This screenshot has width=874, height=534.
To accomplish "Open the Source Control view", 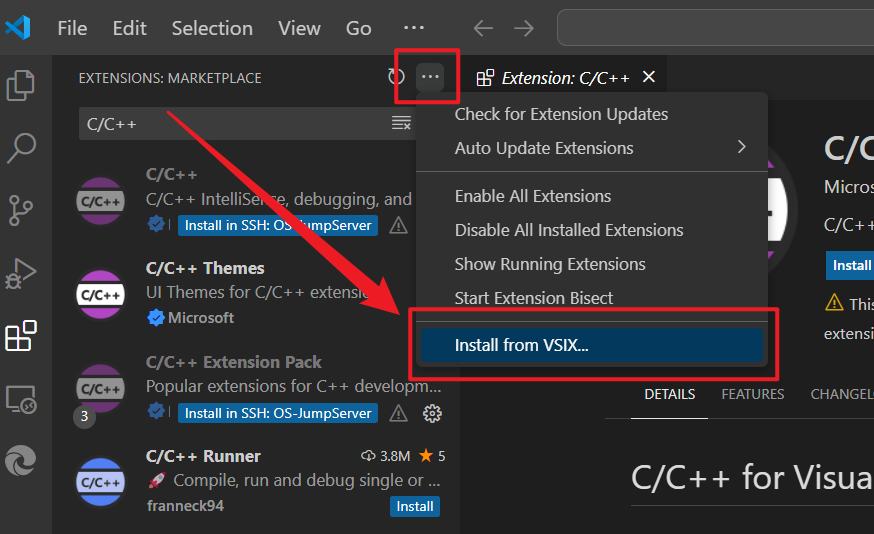I will pyautogui.click(x=21, y=211).
